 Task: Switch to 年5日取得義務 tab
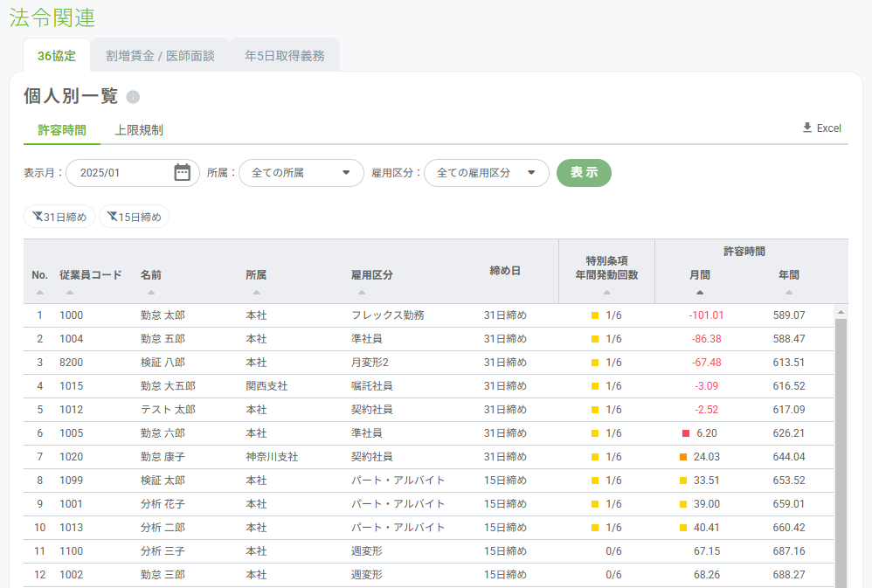click(285, 56)
